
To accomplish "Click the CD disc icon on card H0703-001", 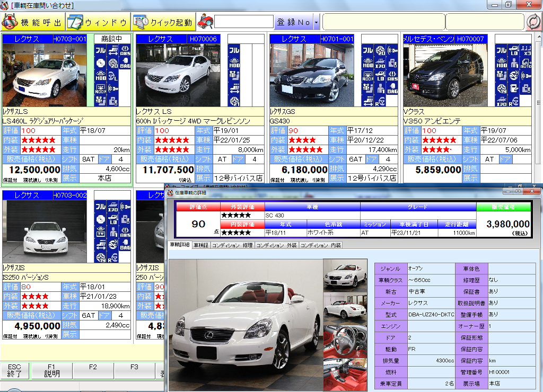I will tap(101, 63).
